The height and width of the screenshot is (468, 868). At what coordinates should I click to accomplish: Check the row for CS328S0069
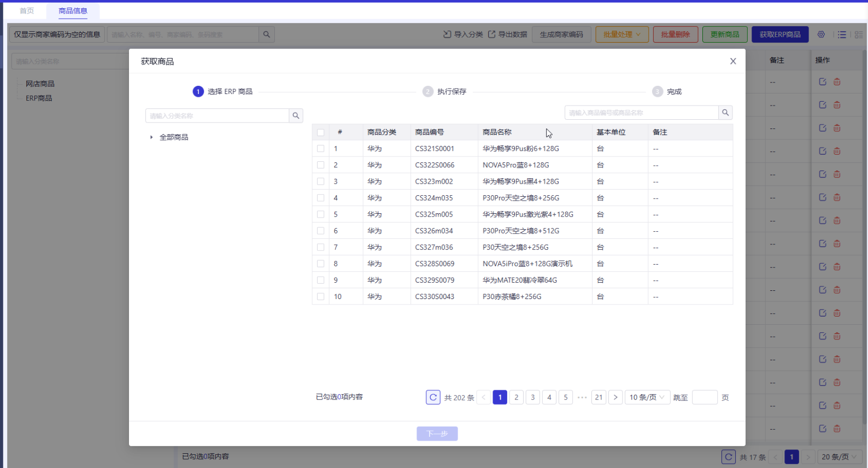320,264
